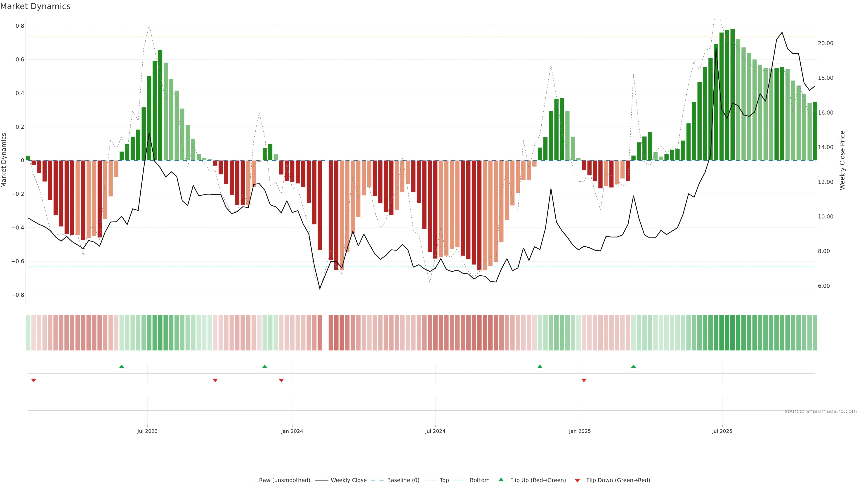
Task: Click the 20.00 price axis tick label
Action: tap(825, 43)
